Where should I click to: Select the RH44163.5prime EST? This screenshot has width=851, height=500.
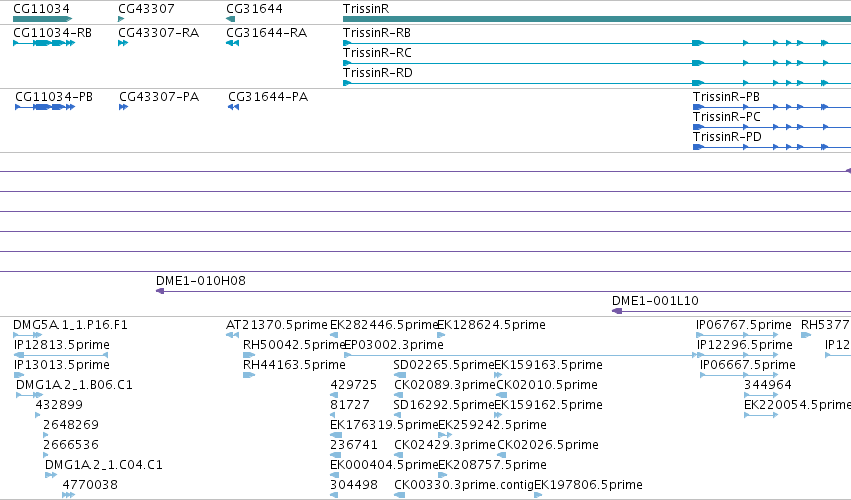pos(294,365)
